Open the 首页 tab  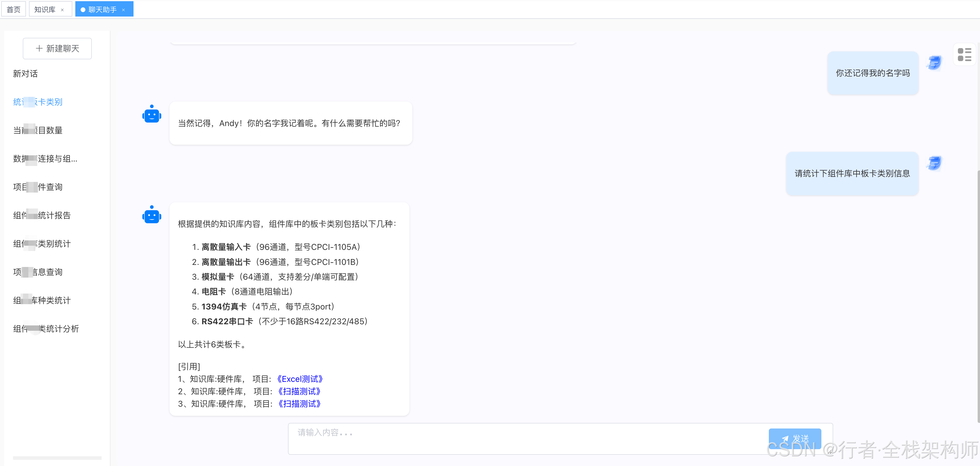click(13, 9)
